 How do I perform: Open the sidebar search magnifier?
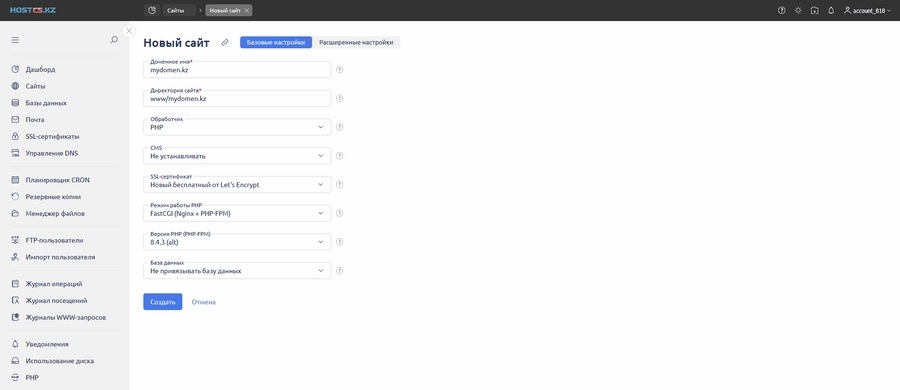pos(114,40)
